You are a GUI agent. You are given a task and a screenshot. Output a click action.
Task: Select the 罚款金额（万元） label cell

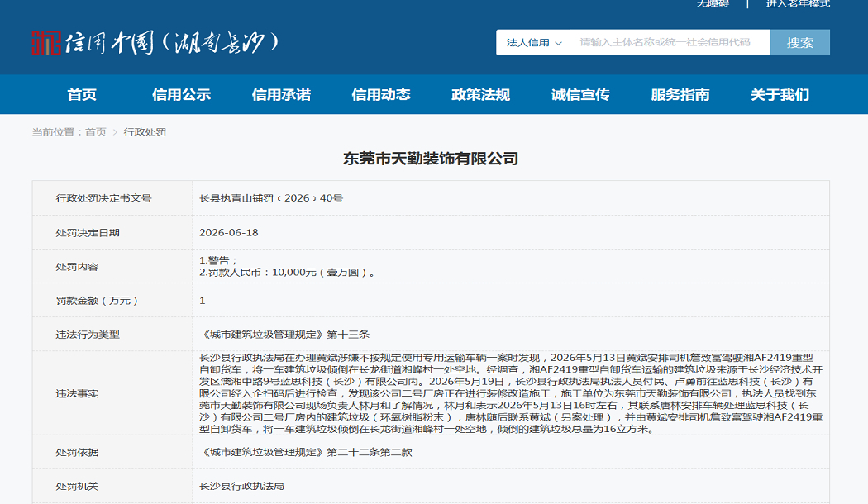pyautogui.click(x=112, y=301)
